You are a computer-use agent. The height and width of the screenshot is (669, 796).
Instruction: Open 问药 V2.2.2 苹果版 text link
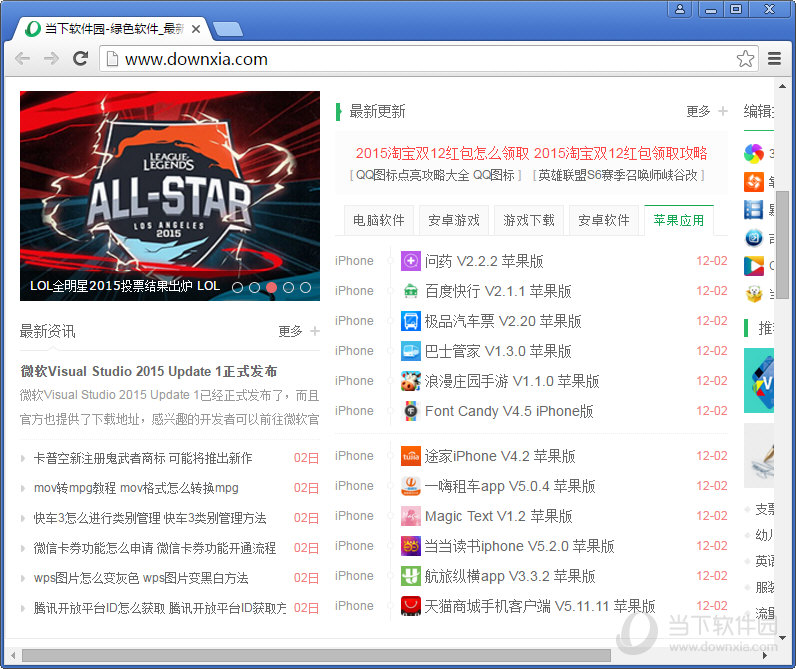coord(484,261)
